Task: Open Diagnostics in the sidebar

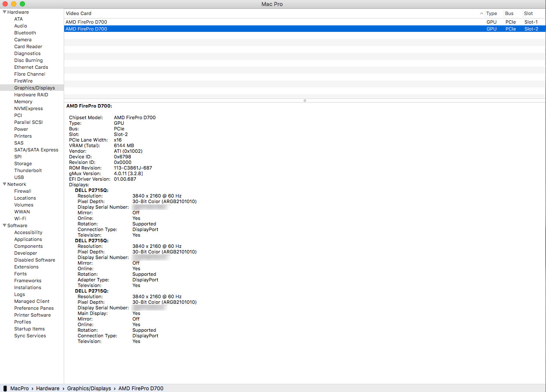Action: [x=27, y=53]
